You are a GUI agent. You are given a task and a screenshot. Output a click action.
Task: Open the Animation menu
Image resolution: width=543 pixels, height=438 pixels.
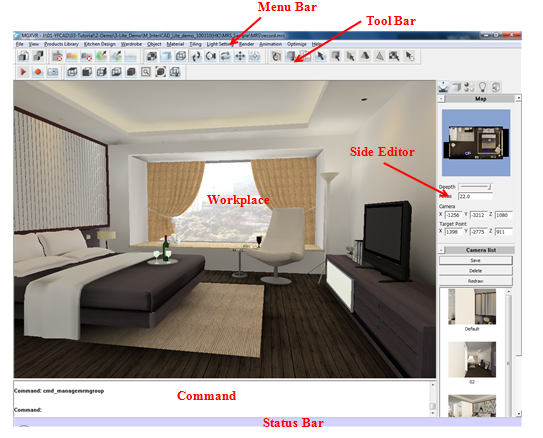click(x=270, y=44)
